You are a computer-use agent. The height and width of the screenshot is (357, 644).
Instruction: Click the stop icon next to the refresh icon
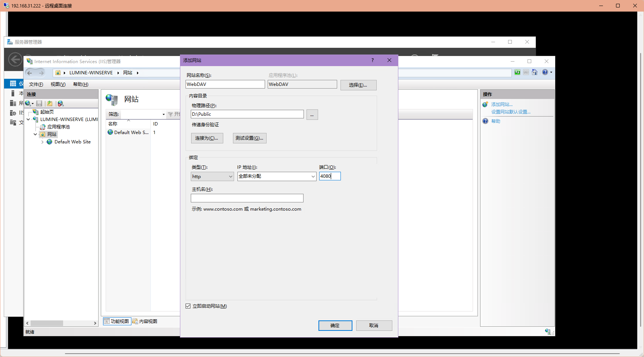click(x=526, y=72)
